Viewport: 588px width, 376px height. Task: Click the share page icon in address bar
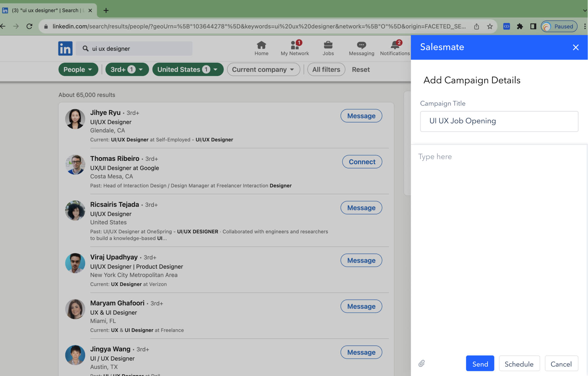tap(476, 26)
